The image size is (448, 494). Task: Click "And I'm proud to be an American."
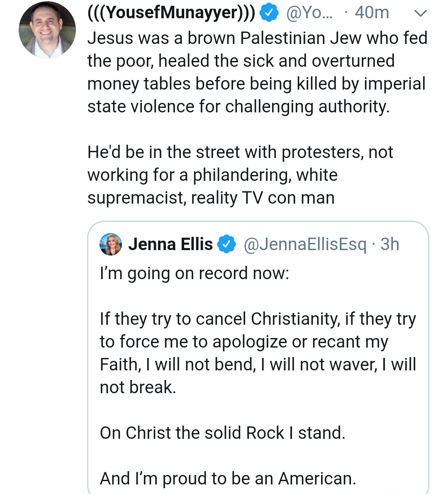coord(228,478)
